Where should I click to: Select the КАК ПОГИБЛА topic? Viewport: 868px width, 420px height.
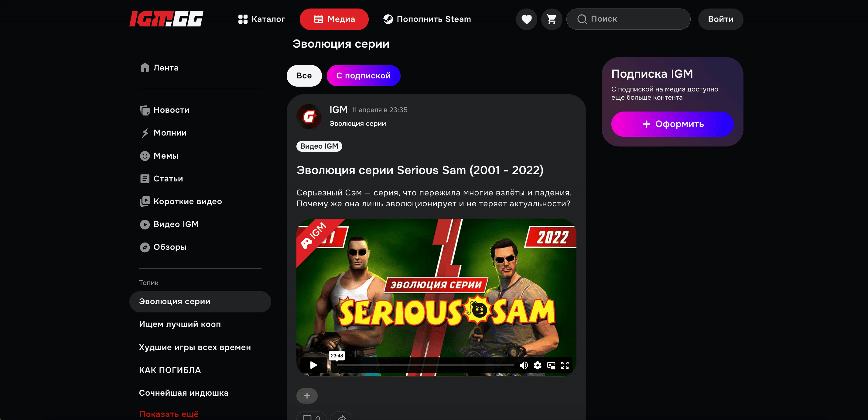click(170, 370)
